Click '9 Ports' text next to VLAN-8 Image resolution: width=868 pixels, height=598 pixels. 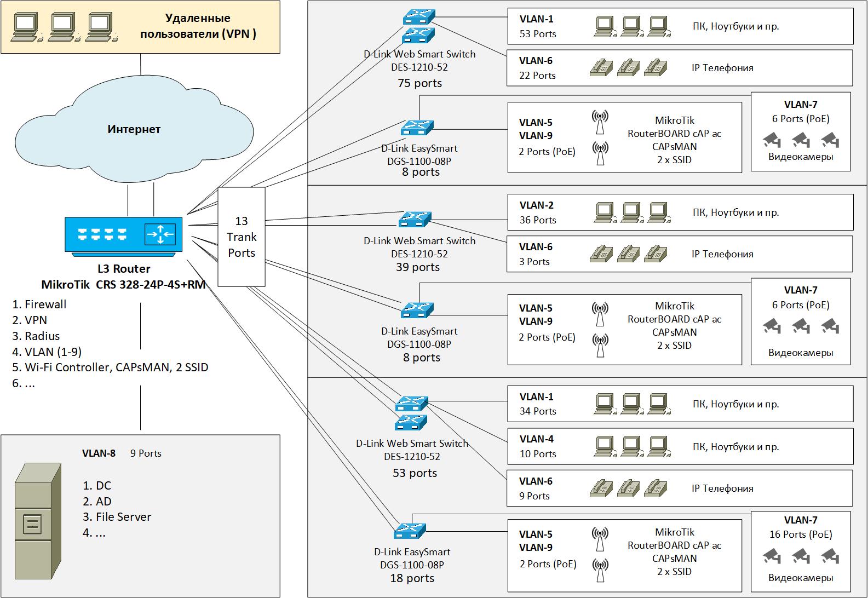click(x=146, y=453)
